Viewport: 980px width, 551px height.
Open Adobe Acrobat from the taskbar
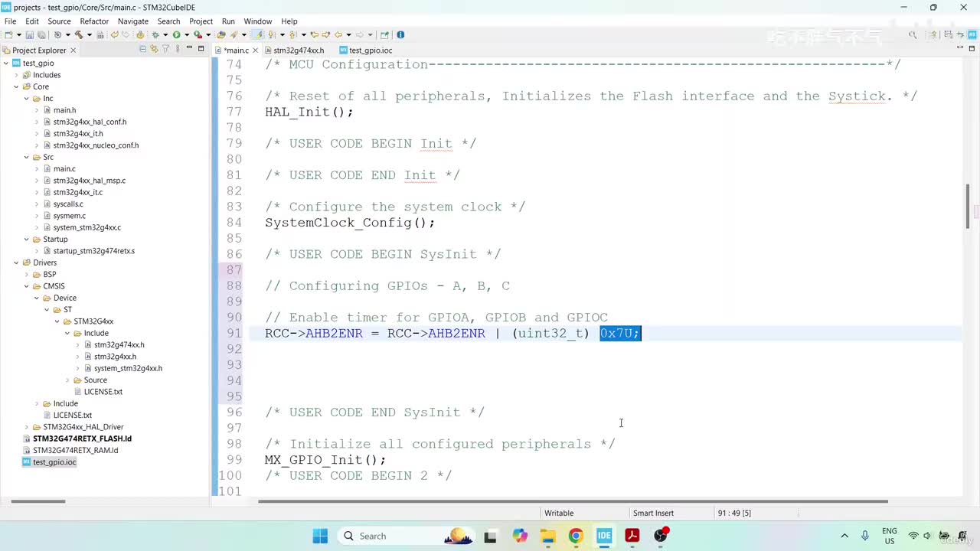[x=632, y=536]
